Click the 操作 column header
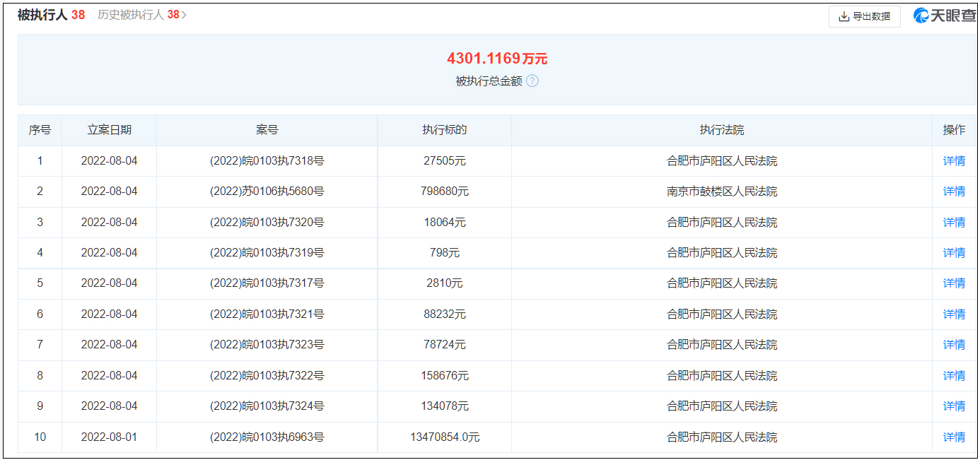 pyautogui.click(x=954, y=130)
